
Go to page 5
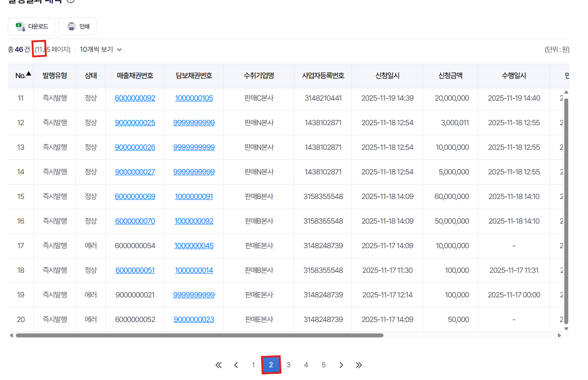tap(323, 365)
